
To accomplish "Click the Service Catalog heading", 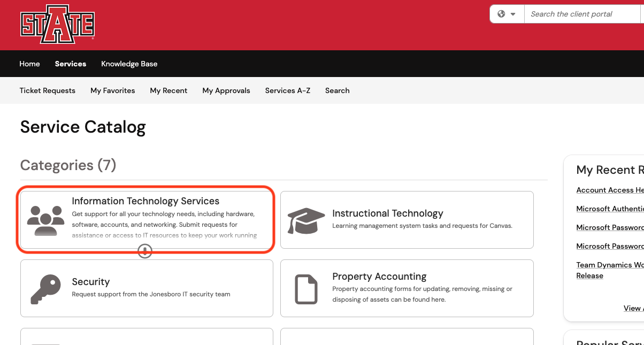I will pyautogui.click(x=83, y=127).
